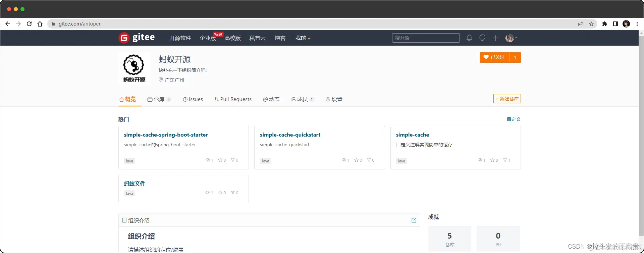
Task: Open 企业版 in the top navigation
Action: point(208,38)
